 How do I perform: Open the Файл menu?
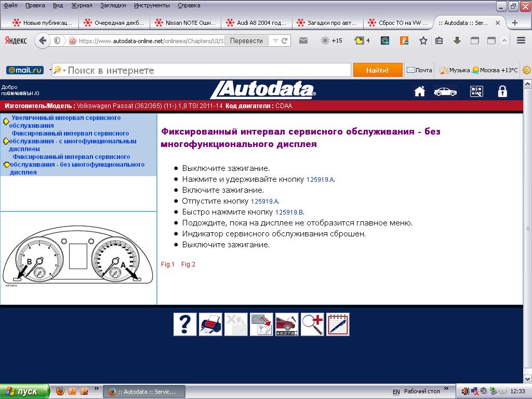click(x=10, y=5)
